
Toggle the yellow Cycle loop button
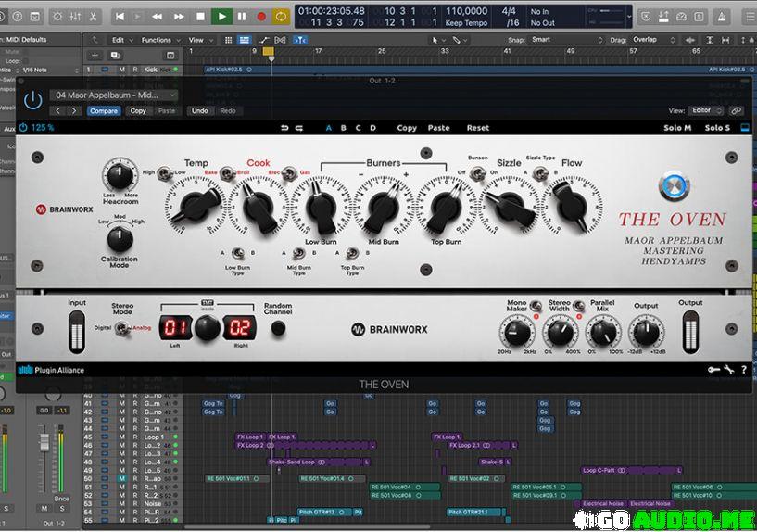pyautogui.click(x=281, y=17)
